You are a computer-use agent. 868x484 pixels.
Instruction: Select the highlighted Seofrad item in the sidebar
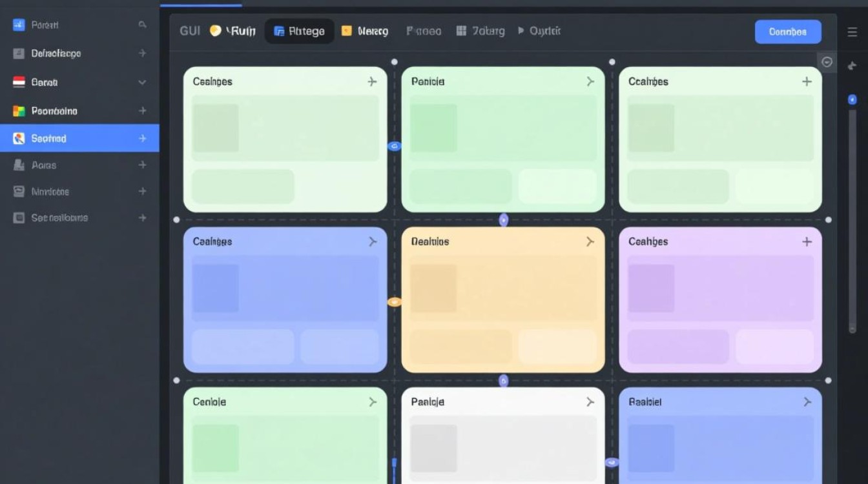click(x=79, y=138)
